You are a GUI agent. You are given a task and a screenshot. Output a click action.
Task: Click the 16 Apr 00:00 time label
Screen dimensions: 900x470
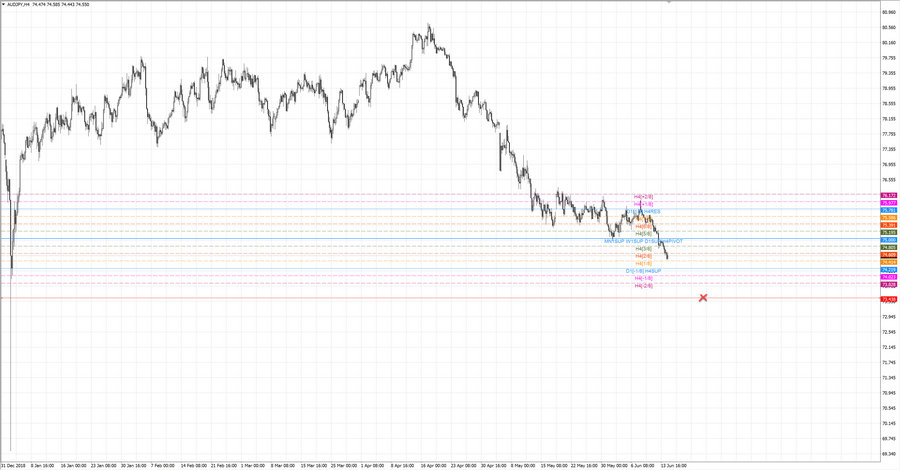(433, 465)
